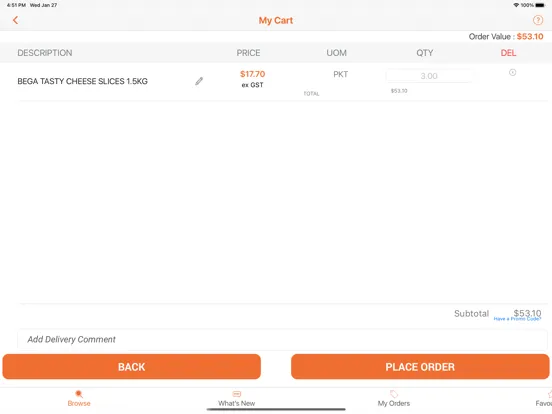Go back using the orange chevron
Viewport: 552px width, 414px height.
click(15, 20)
